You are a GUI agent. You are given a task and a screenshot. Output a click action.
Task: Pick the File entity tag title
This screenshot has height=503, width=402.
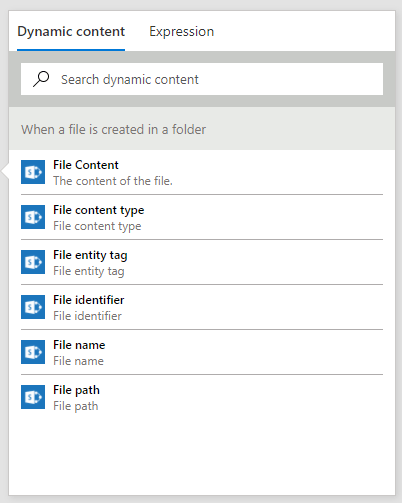pos(90,255)
